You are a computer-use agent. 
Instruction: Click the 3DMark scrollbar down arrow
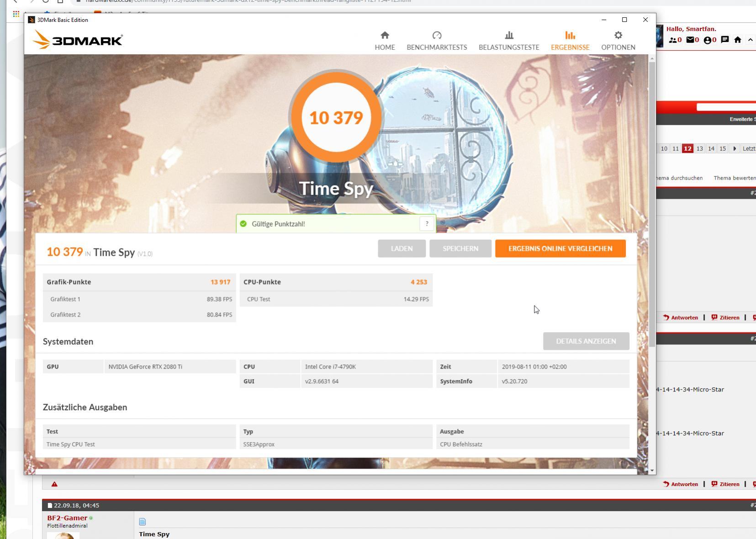pyautogui.click(x=652, y=470)
